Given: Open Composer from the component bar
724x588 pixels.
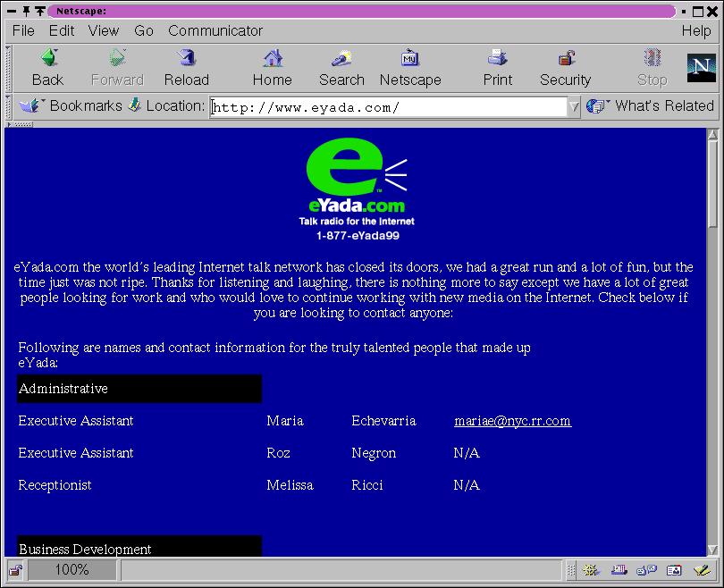Looking at the screenshot, I should [x=702, y=570].
